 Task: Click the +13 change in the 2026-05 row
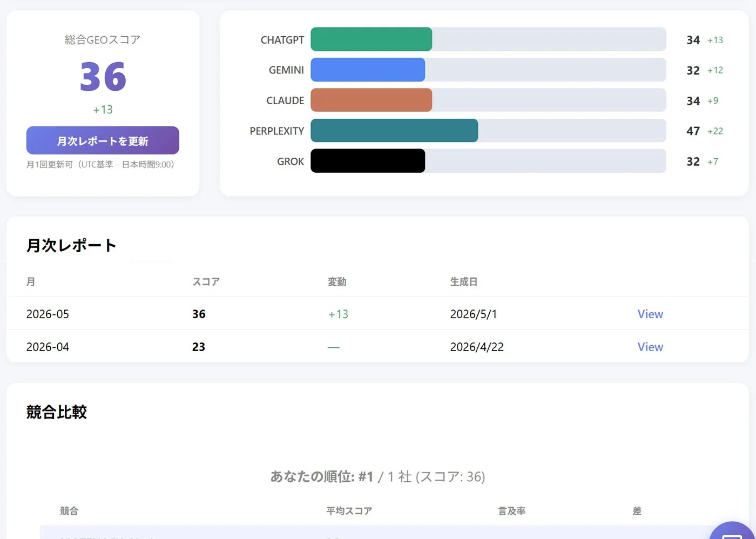point(338,314)
